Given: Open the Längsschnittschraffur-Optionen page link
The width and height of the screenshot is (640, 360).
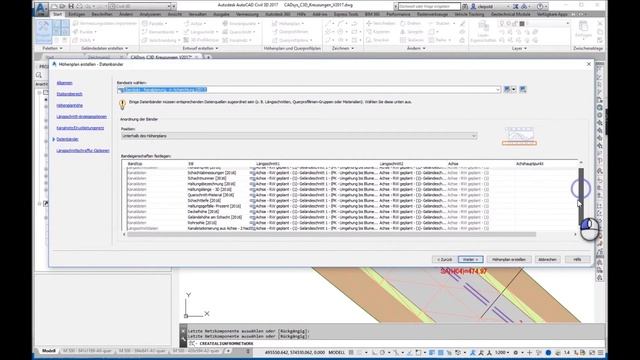Looking at the screenshot, I should pos(83,151).
